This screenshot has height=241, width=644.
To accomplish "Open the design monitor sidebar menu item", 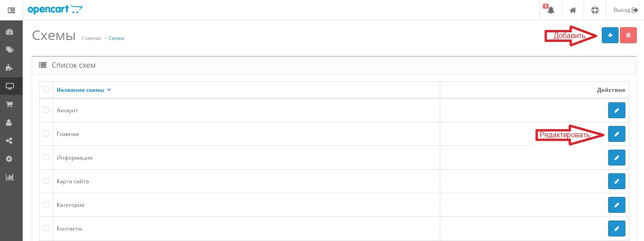I will pos(9,86).
